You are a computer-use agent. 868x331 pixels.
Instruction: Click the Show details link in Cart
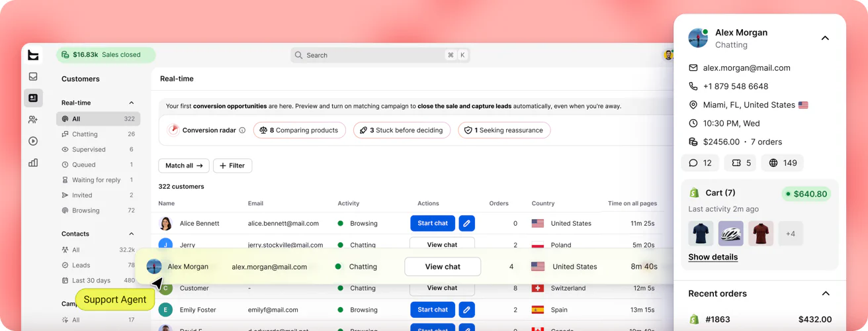713,257
